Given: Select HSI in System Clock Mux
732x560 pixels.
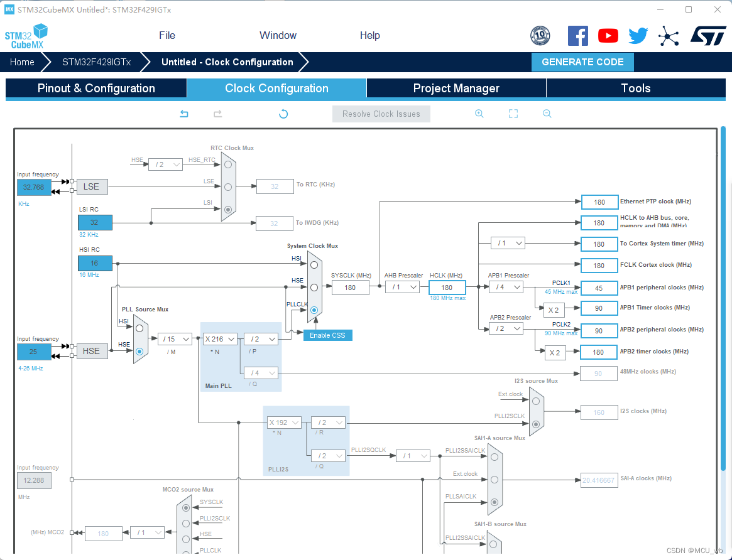Looking at the screenshot, I should point(314,265).
